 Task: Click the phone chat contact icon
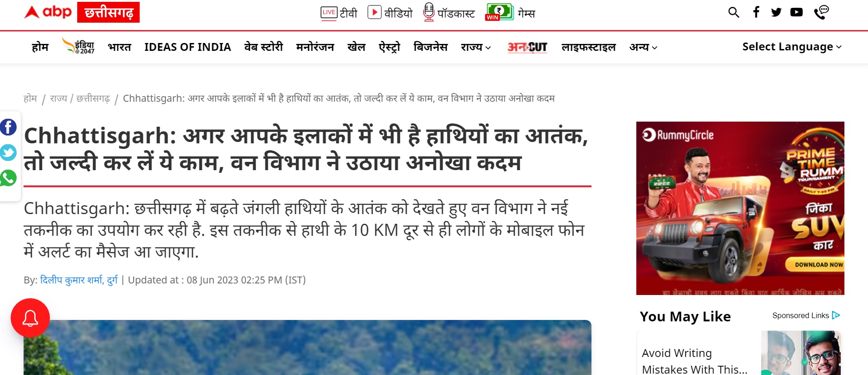[x=821, y=12]
